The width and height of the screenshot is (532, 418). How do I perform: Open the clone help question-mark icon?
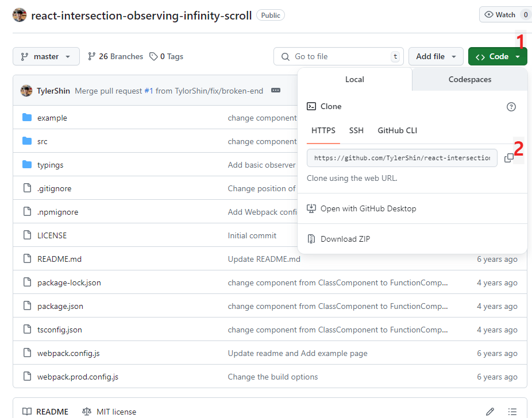[x=511, y=107]
